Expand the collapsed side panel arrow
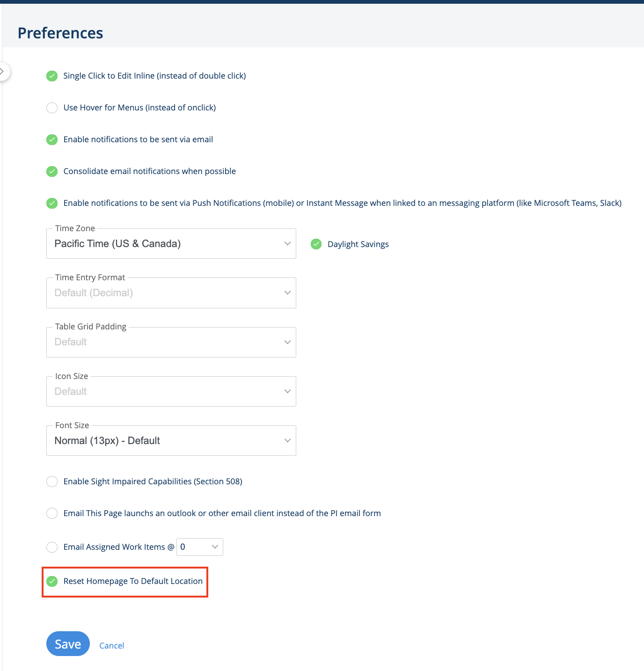This screenshot has width=644, height=671. [3, 72]
